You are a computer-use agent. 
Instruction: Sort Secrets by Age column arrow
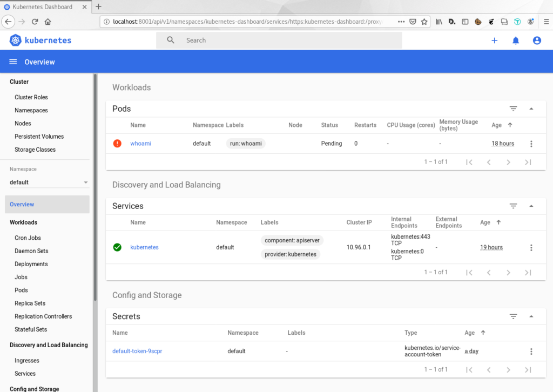(483, 333)
